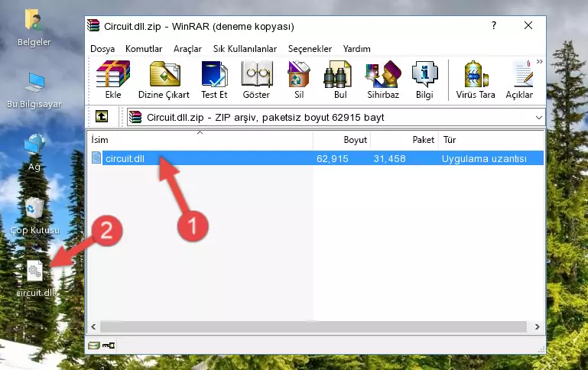Run Test Et on the archive
Screen dimensions: 588x370
(x=214, y=80)
